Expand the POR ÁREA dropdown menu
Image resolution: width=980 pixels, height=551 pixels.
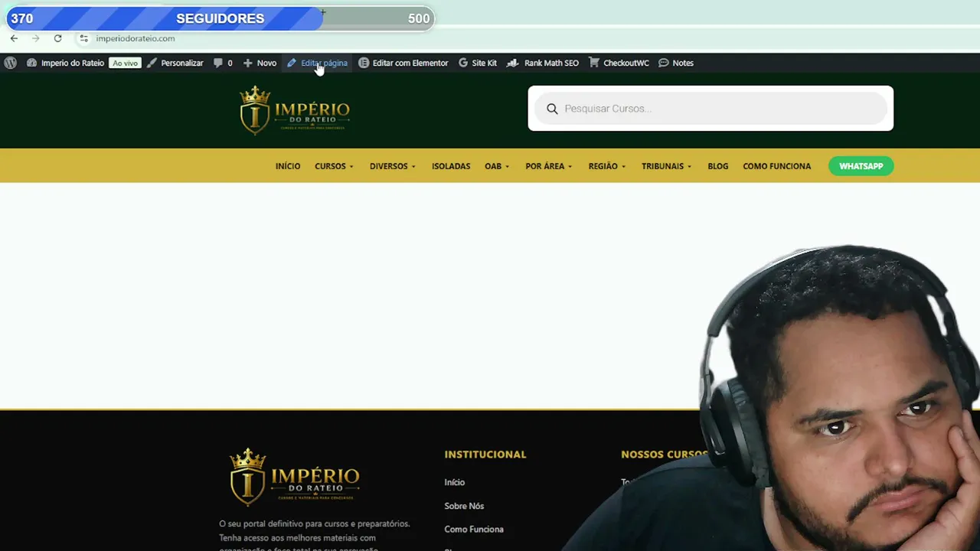549,166
